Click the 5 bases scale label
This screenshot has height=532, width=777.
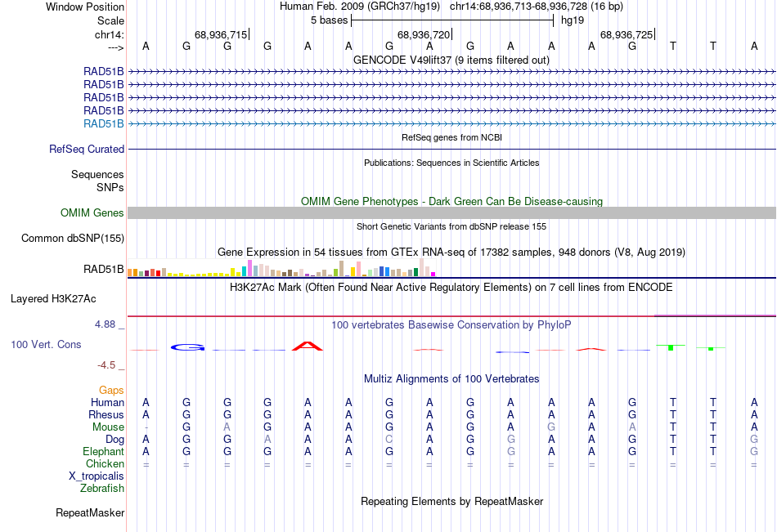(329, 20)
